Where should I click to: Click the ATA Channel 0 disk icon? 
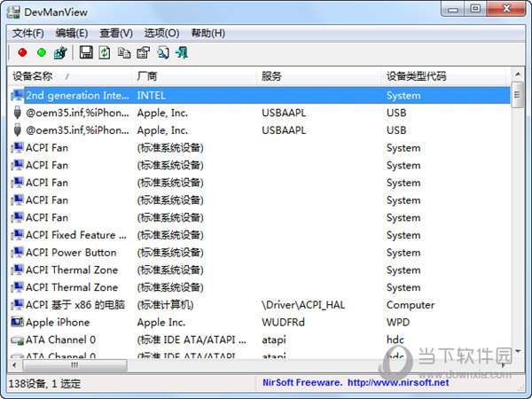tap(17, 340)
